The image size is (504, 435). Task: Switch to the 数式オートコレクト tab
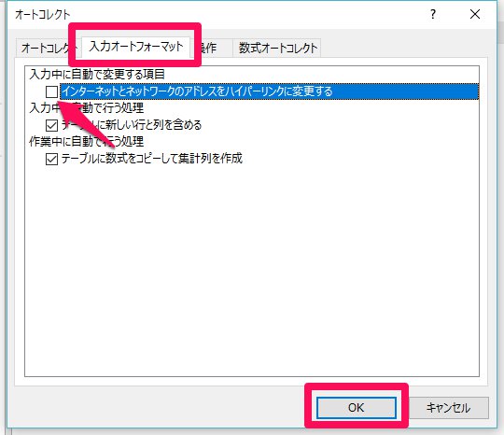pyautogui.click(x=277, y=49)
